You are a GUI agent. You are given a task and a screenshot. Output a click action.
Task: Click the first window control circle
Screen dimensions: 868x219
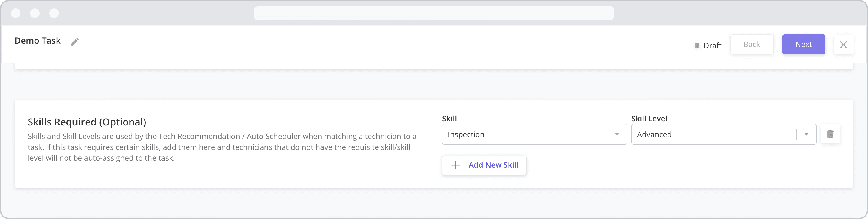click(x=16, y=13)
